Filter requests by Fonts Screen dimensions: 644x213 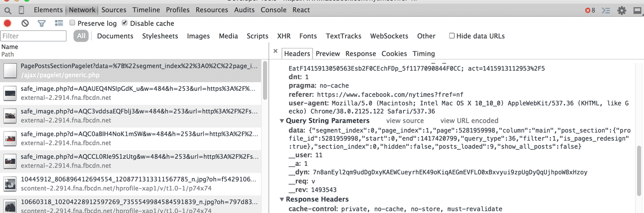click(x=308, y=36)
